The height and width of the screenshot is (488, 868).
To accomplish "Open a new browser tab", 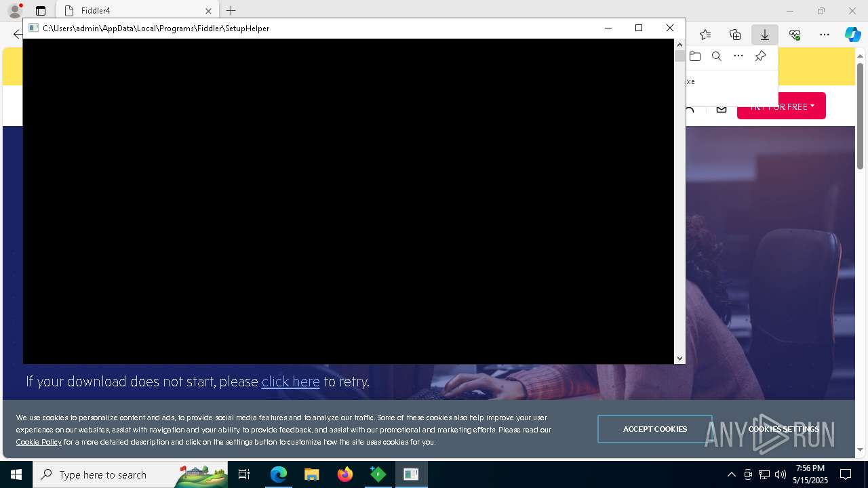I will tap(231, 11).
